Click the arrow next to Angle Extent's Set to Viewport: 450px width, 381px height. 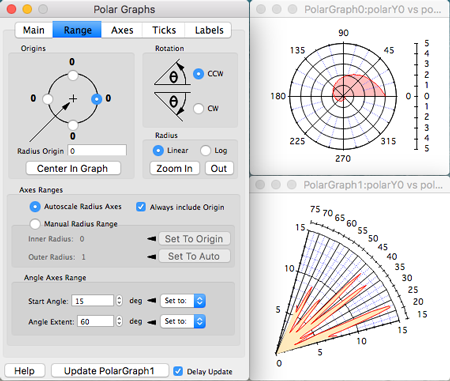[152, 322]
